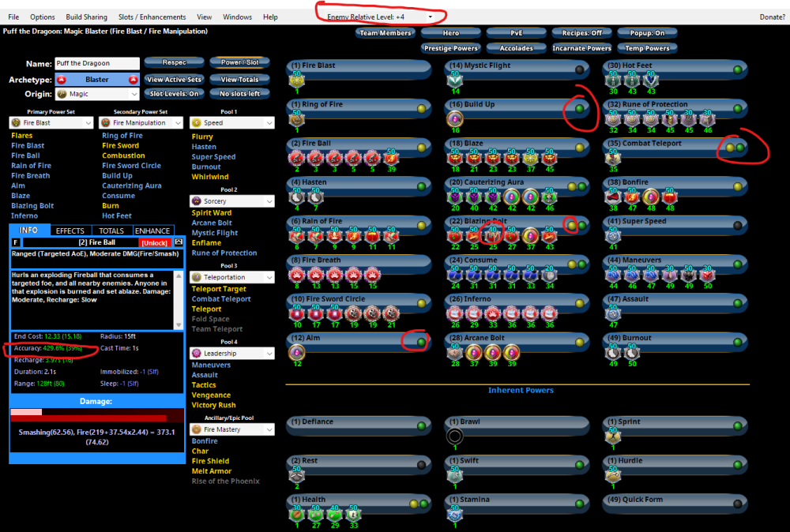This screenshot has height=532, width=790.
Task: Open the empty Brawl enhancement slot
Action: [x=455, y=436]
